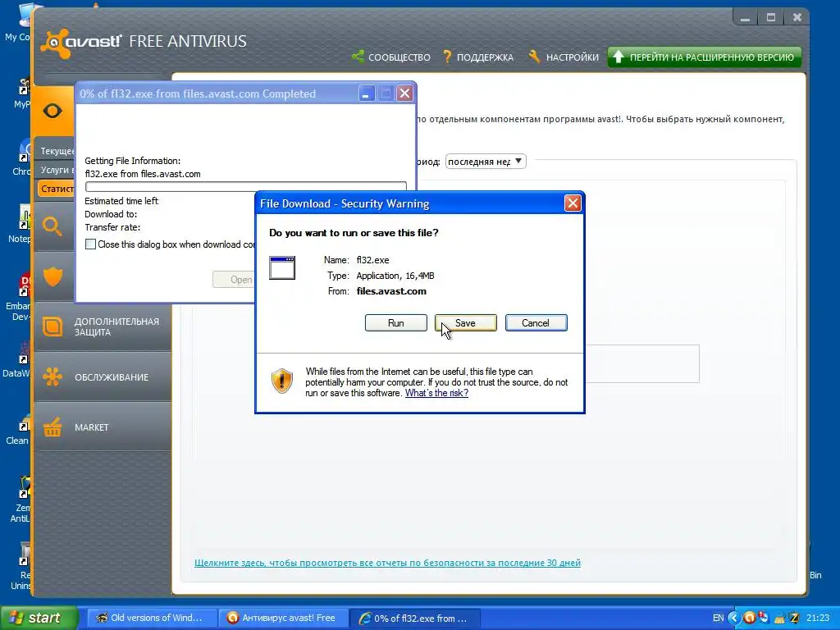
Task: Open Настройки settings wrench icon
Action: [x=534, y=57]
